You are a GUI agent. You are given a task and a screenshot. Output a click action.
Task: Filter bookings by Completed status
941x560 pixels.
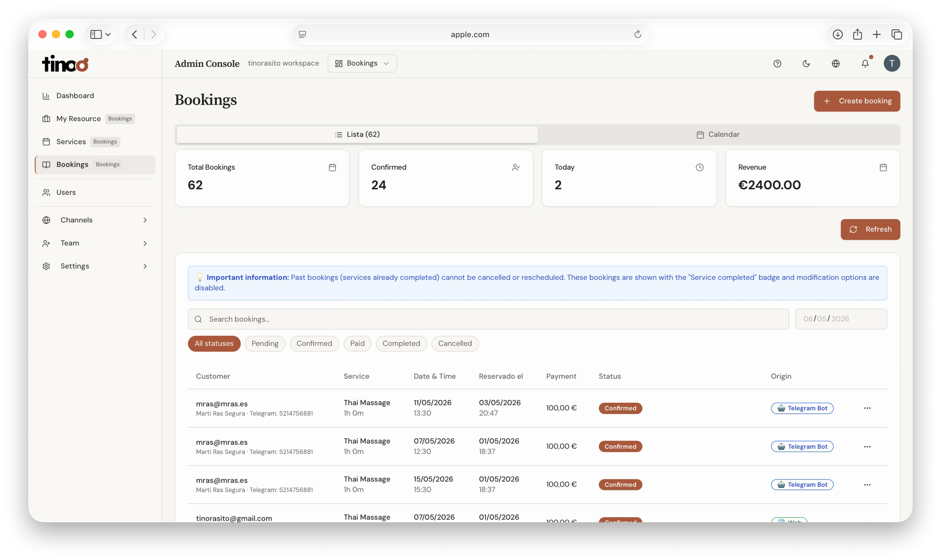(x=401, y=344)
